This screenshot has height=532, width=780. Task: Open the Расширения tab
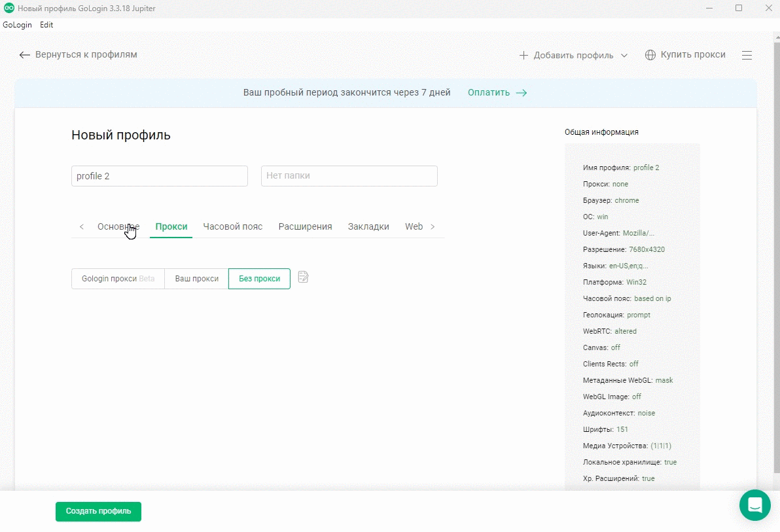(305, 227)
